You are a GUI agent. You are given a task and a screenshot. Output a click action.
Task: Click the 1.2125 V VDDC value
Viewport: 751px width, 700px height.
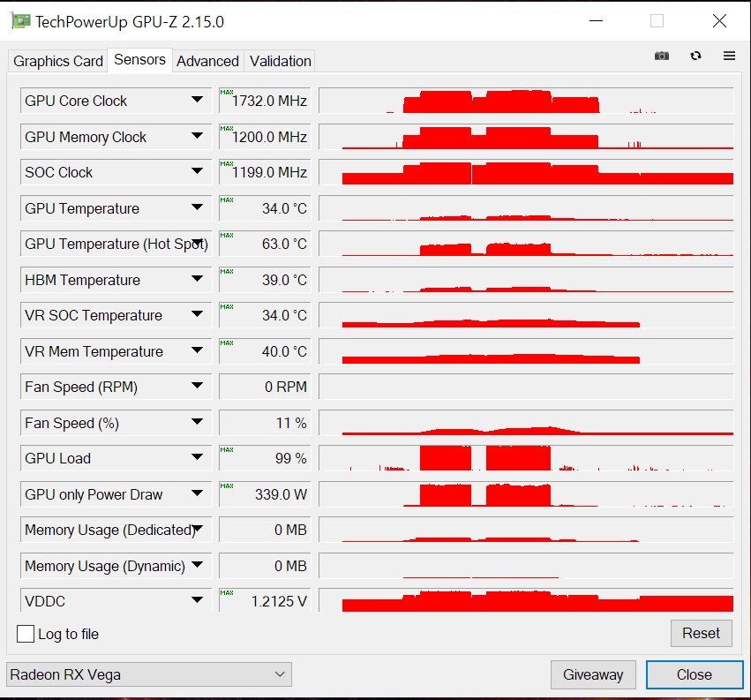pos(265,601)
